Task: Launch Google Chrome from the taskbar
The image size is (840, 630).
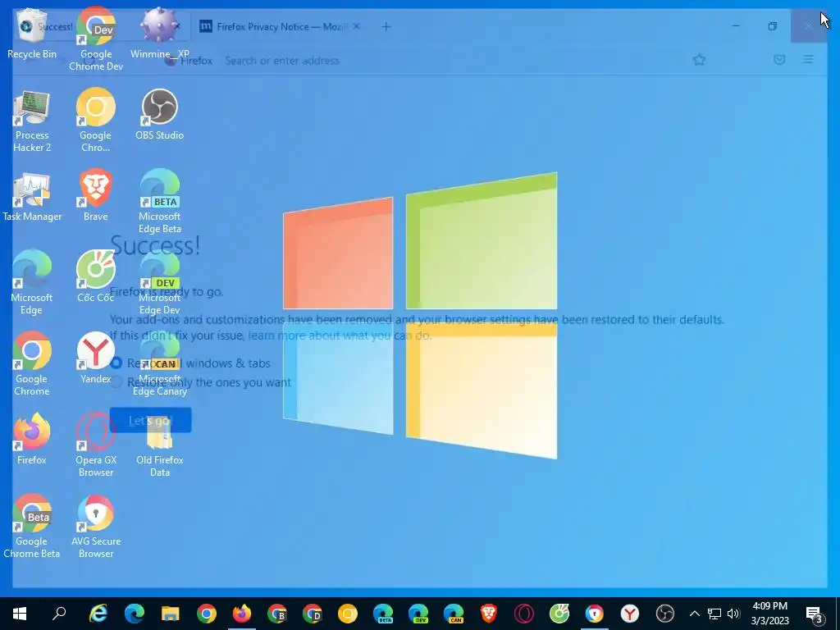Action: tap(206, 614)
